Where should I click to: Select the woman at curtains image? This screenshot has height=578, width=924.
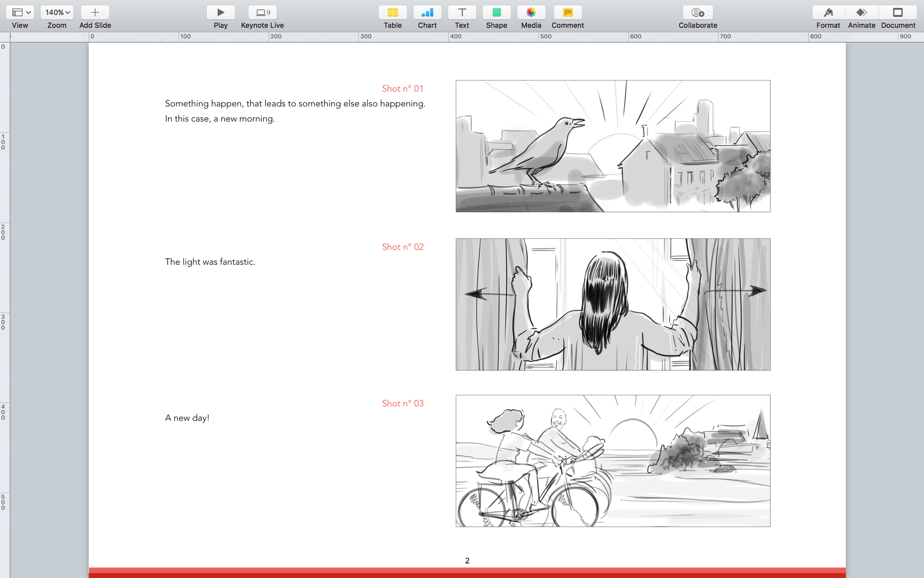coord(613,304)
